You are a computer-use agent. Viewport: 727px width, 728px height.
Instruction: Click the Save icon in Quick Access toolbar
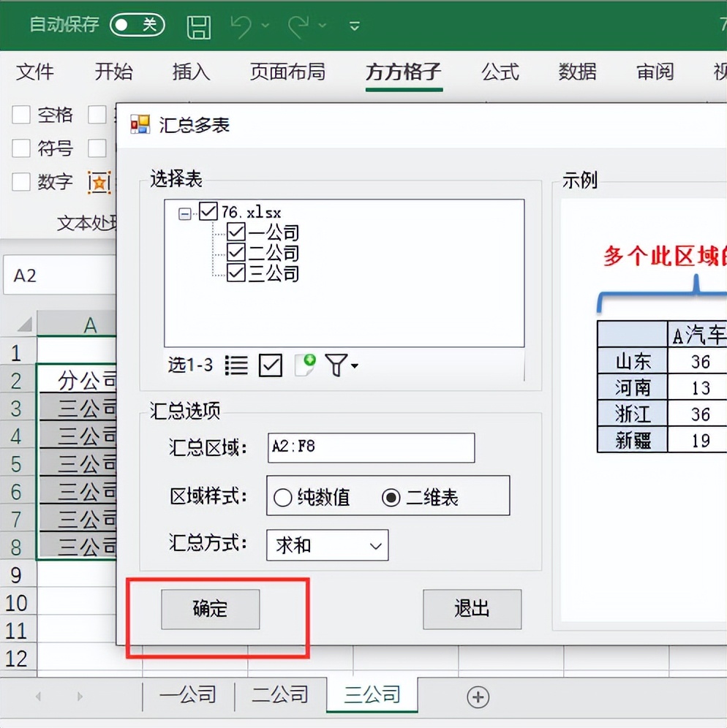[x=198, y=26]
